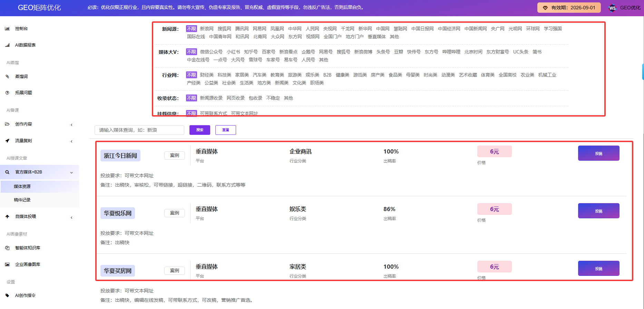
Task: Select 不限 in the 行业网 filter
Action: (x=191, y=75)
